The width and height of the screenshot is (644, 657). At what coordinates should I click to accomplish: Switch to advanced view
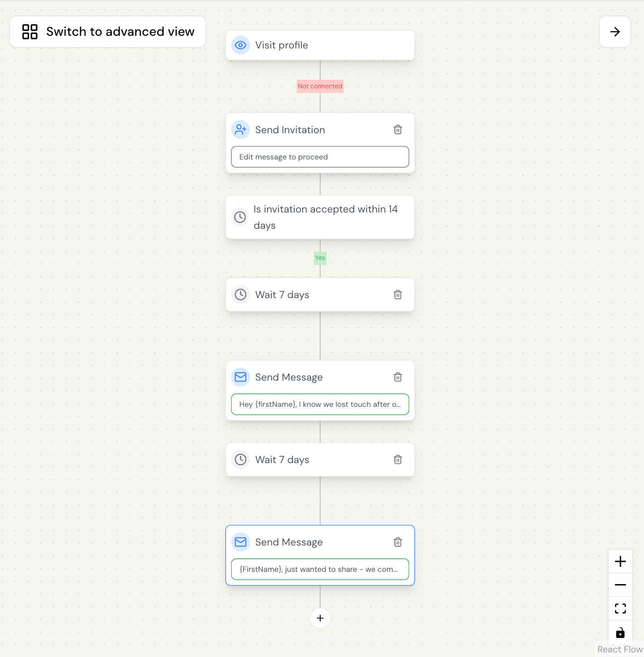108,32
